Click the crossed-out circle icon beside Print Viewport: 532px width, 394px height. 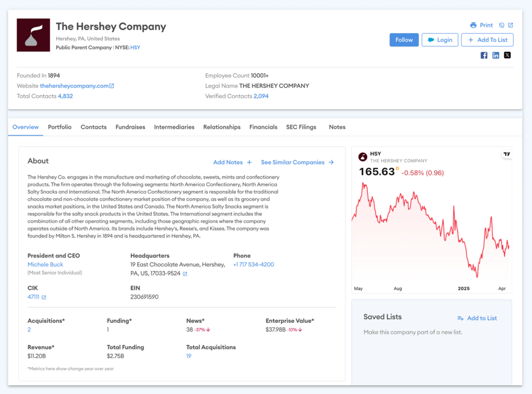point(502,25)
